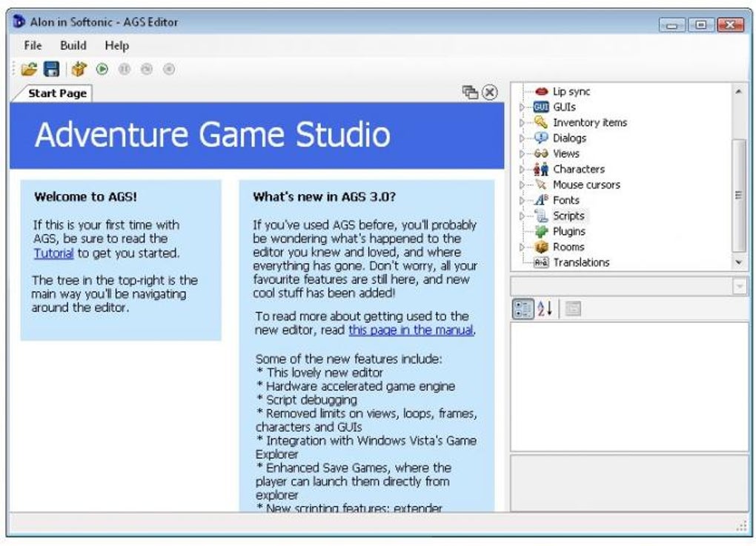This screenshot has width=756, height=546.
Task: Expand the Rooms tree node
Action: pyautogui.click(x=522, y=247)
